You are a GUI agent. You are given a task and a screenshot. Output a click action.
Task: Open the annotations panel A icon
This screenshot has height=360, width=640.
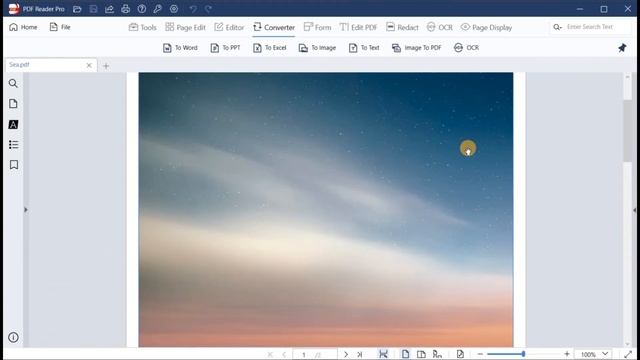tap(13, 124)
